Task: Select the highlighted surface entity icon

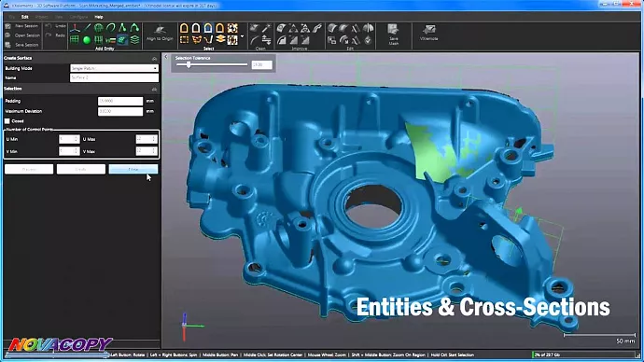Action: click(x=122, y=40)
